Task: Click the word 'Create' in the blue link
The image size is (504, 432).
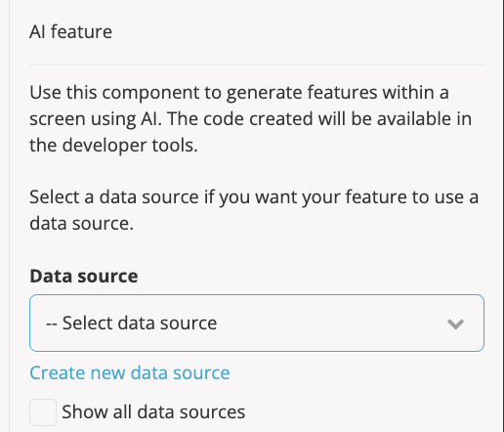Action: 58,372
